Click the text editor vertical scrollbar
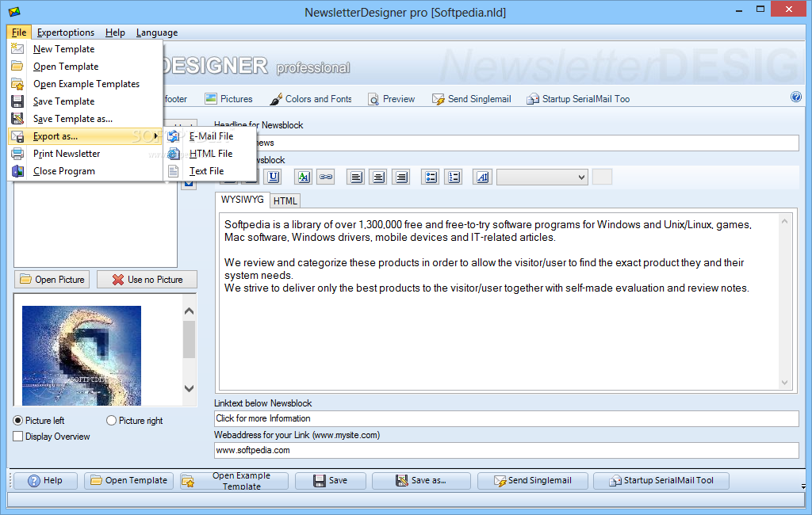 point(784,301)
